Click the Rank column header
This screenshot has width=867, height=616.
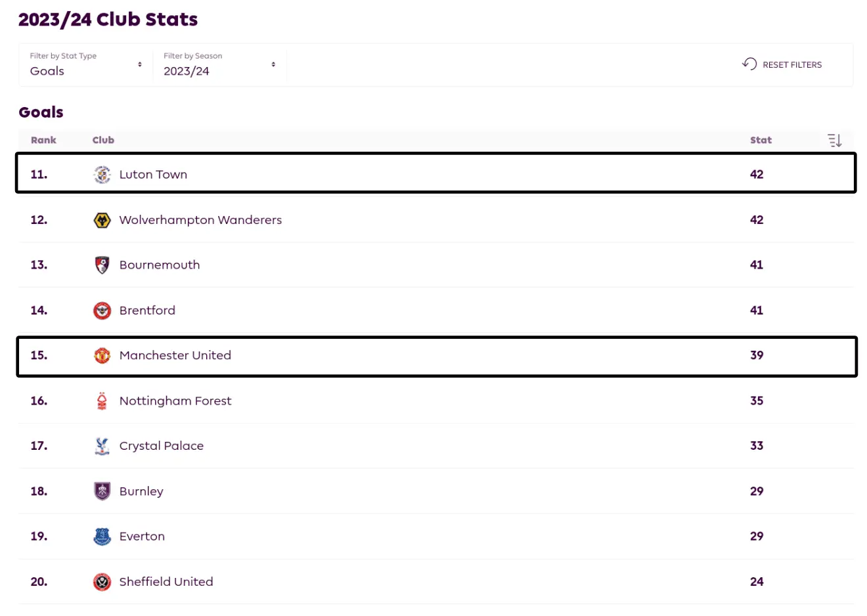(x=43, y=140)
